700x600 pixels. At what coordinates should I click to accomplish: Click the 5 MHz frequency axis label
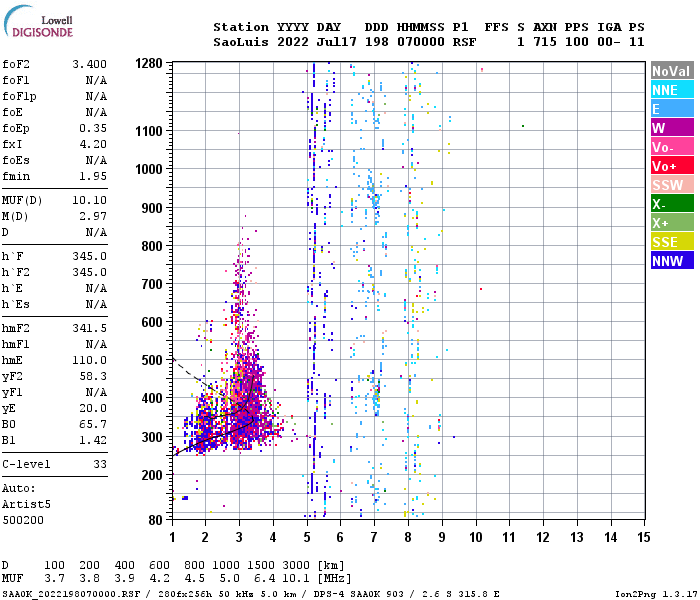click(x=307, y=538)
